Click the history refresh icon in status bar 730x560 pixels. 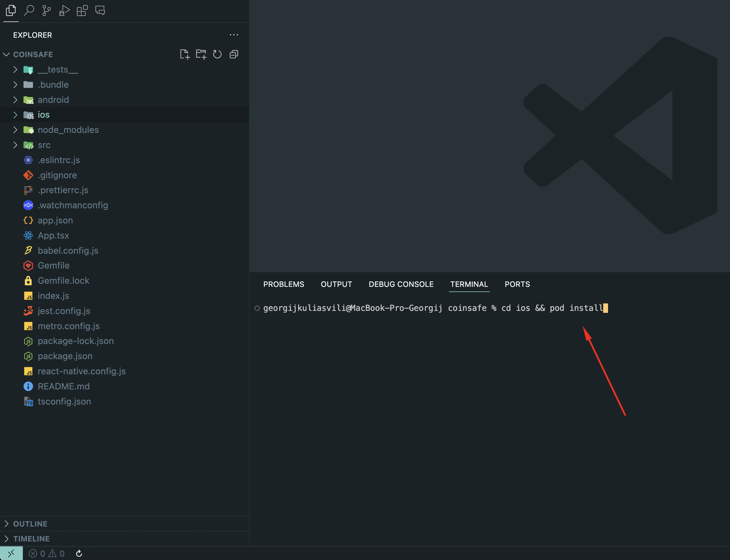[x=79, y=554]
